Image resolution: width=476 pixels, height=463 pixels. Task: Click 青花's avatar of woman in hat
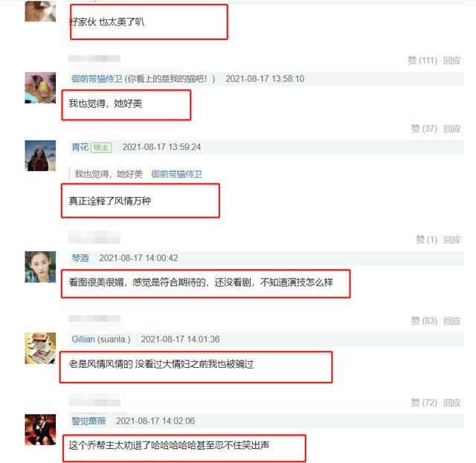click(40, 155)
